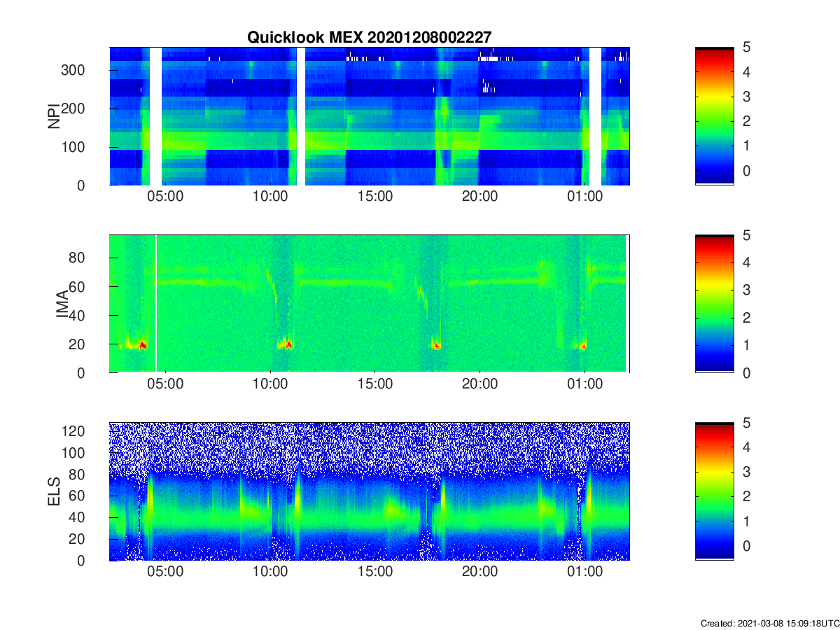Click the 01:00 tick under ELS plot
840x630 pixels.
point(584,572)
